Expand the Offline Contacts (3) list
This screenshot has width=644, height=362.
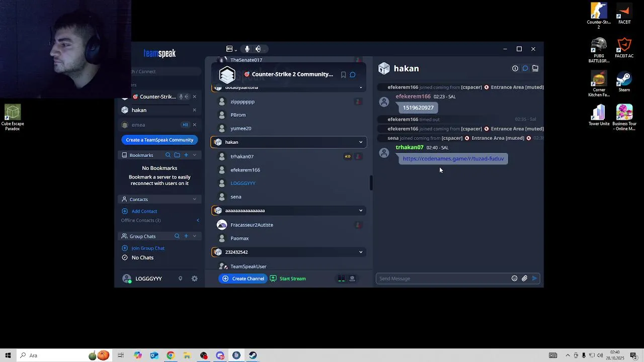pyautogui.click(x=198, y=220)
